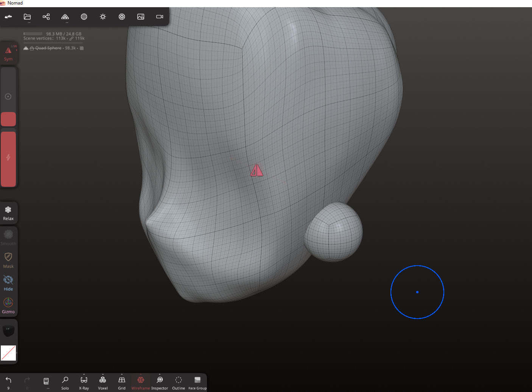Toggle Solo mode
Image resolution: width=532 pixels, height=392 pixels.
(65, 383)
